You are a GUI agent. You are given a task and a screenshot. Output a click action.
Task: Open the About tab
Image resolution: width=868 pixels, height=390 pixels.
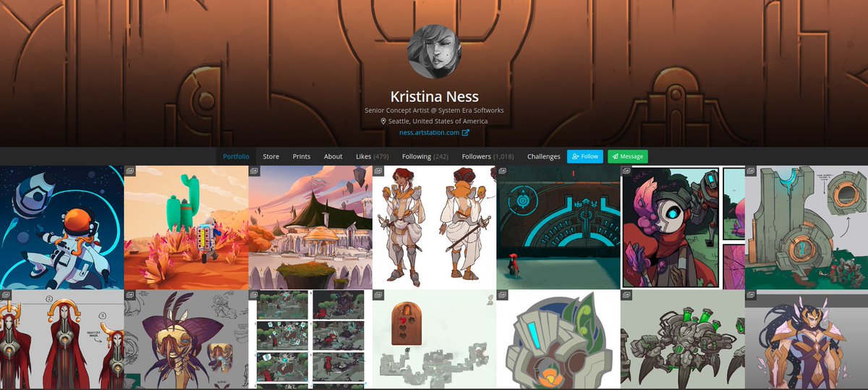333,156
